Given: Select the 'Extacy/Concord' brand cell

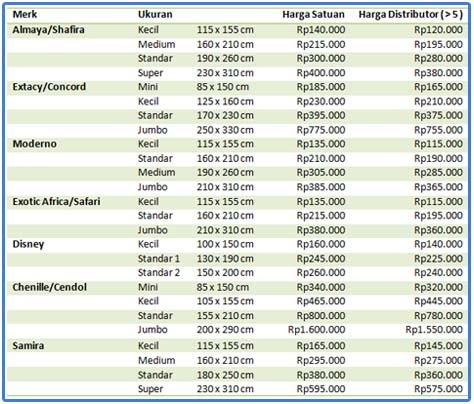Looking at the screenshot, I should pos(49,87).
